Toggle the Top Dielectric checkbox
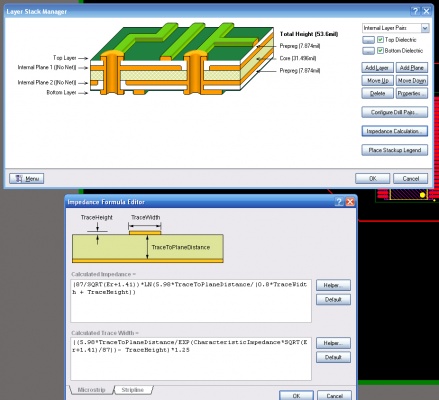Image resolution: width=439 pixels, height=400 pixels. (380, 40)
